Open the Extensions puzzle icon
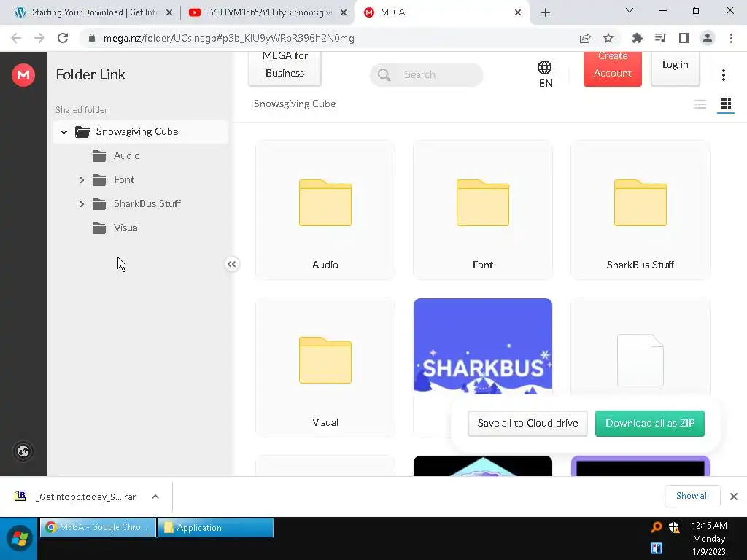This screenshot has width=747, height=560. coord(637,38)
